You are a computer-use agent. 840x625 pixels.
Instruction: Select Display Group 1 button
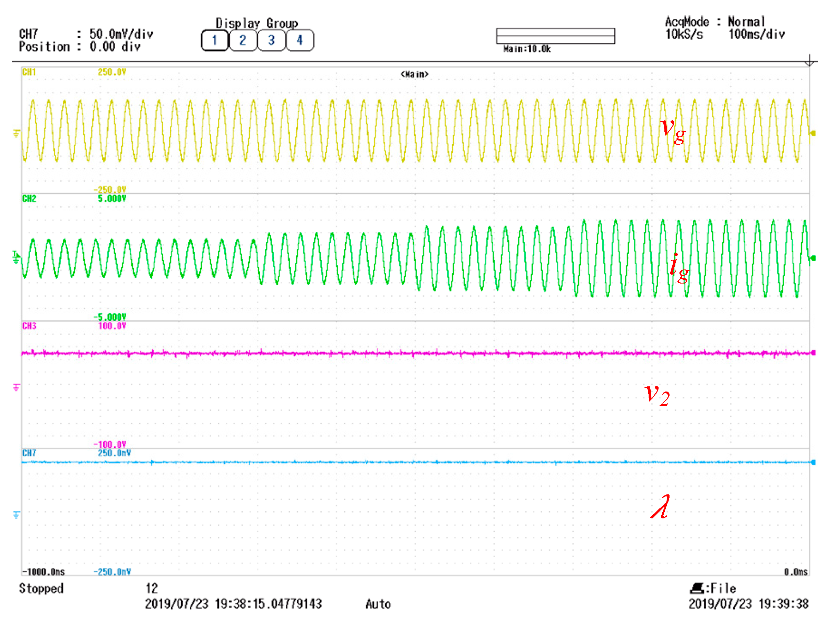(x=214, y=40)
